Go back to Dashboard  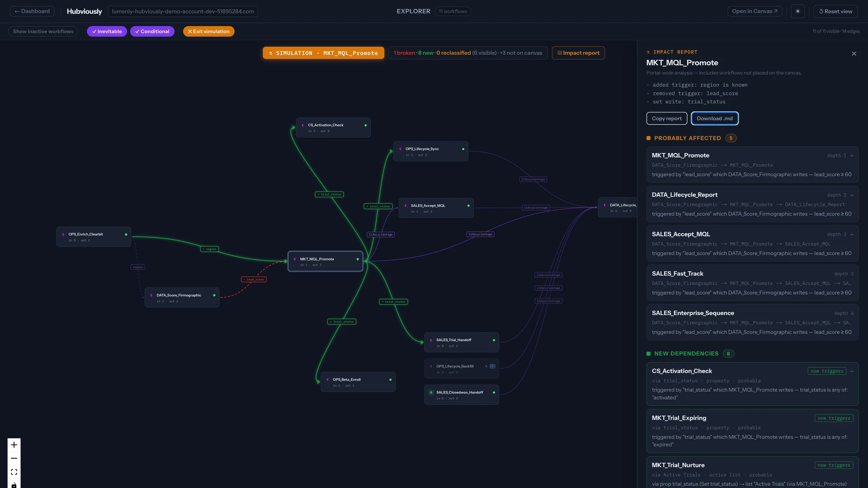pyautogui.click(x=32, y=11)
